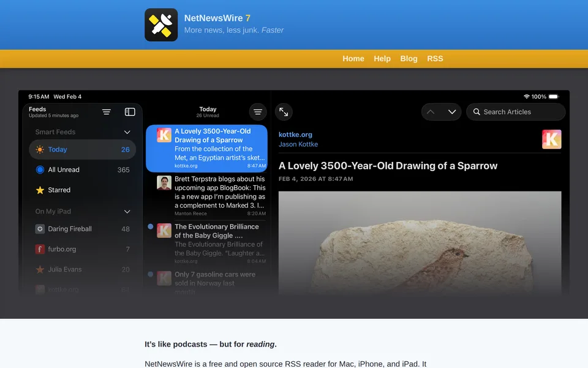The height and width of the screenshot is (368, 588).
Task: Click the battery status icon
Action: tap(554, 96)
